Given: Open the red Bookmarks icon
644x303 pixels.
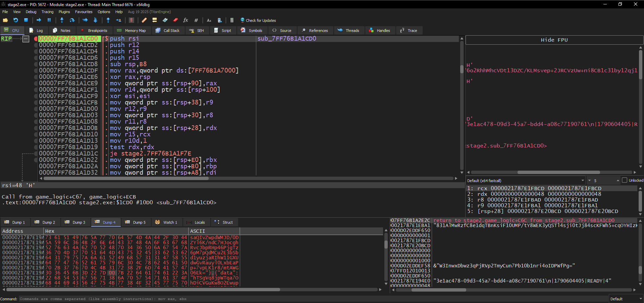Looking at the screenshot, I should 175,20.
